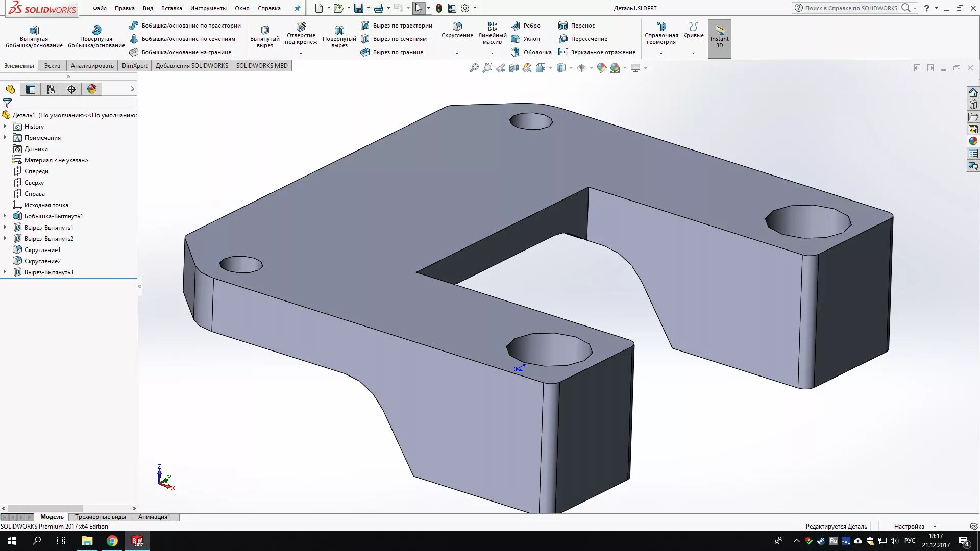
Task: Open dropdown arrow under Линейный массив
Action: click(492, 53)
